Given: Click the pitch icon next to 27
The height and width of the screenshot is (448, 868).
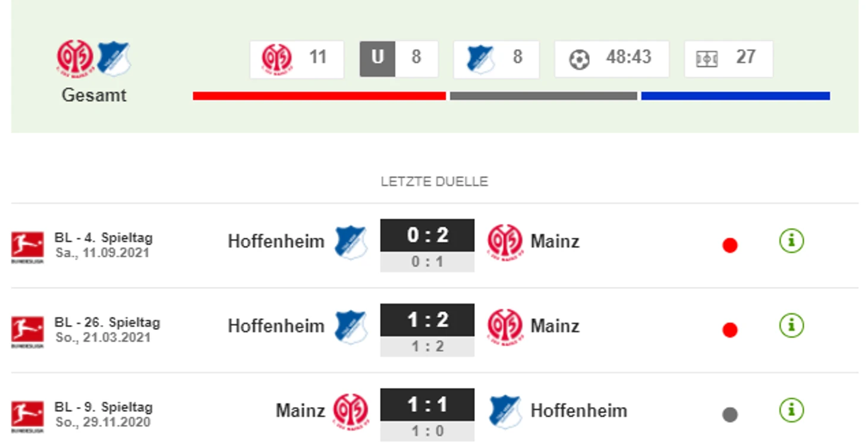Looking at the screenshot, I should click(707, 59).
